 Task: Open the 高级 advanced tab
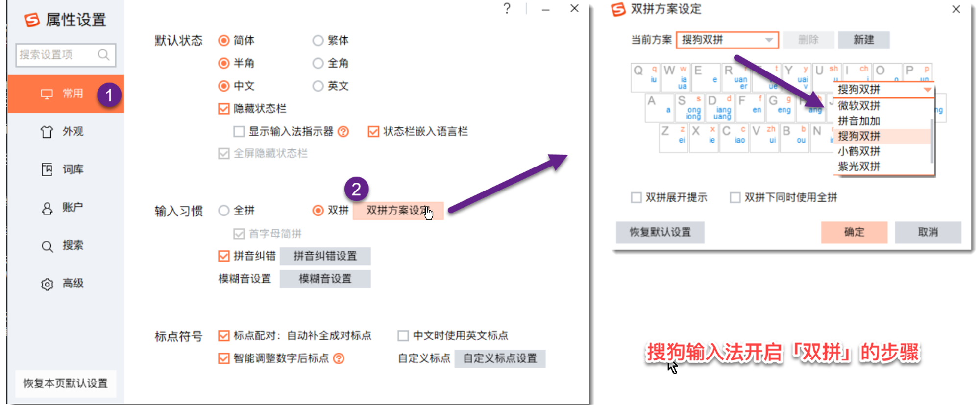[66, 284]
